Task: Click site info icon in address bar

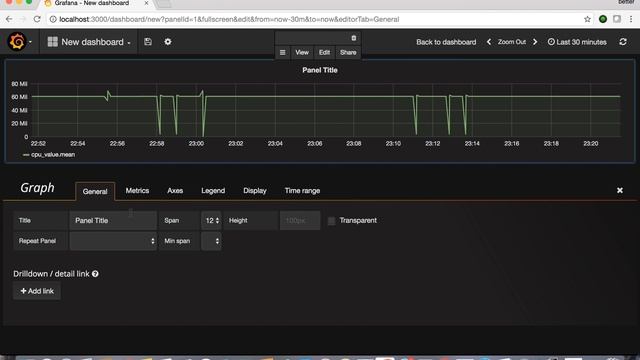Action: point(53,19)
